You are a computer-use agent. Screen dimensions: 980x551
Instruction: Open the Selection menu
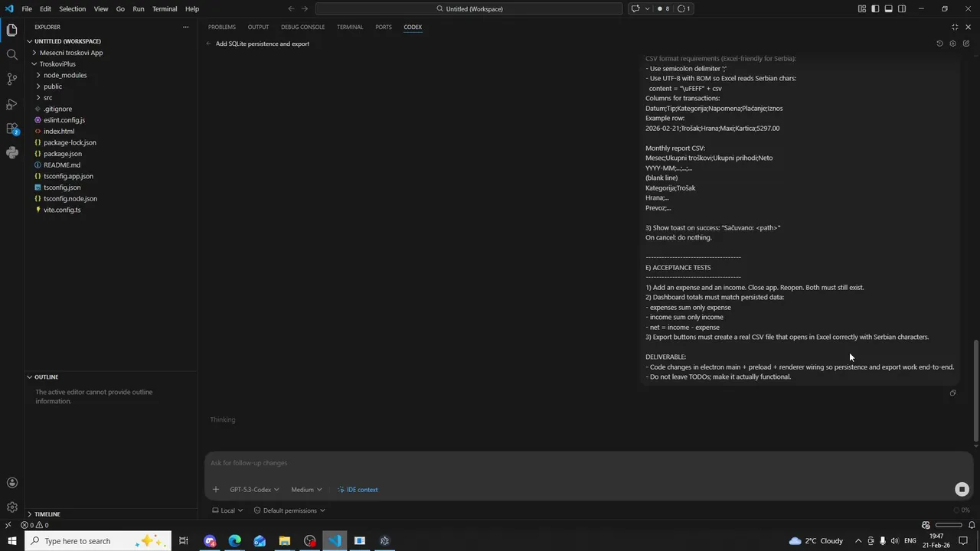pyautogui.click(x=73, y=8)
